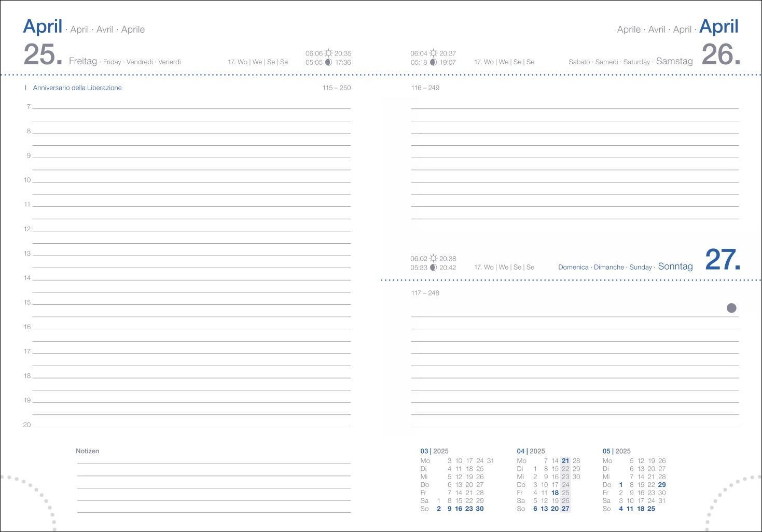The width and height of the screenshot is (762, 532).
Task: Click the blue date number '27.'
Action: 723,260
